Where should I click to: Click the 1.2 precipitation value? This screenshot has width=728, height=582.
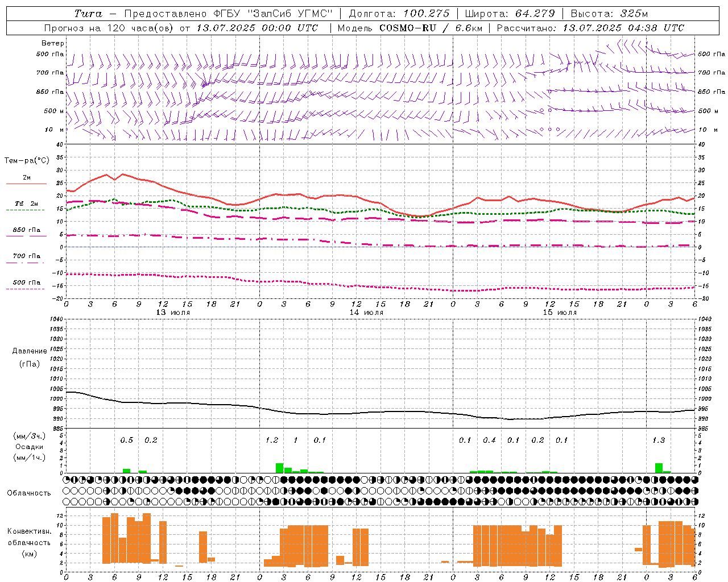(272, 440)
